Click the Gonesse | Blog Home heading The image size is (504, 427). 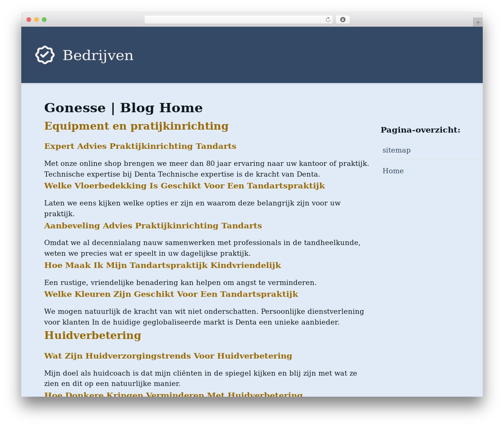[123, 108]
